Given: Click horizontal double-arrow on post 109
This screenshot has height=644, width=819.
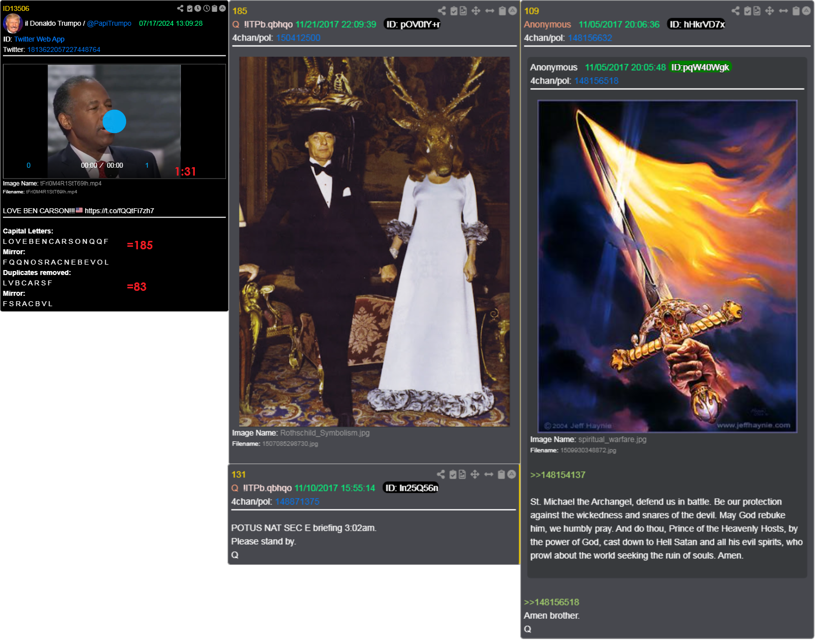Looking at the screenshot, I should coord(783,11).
